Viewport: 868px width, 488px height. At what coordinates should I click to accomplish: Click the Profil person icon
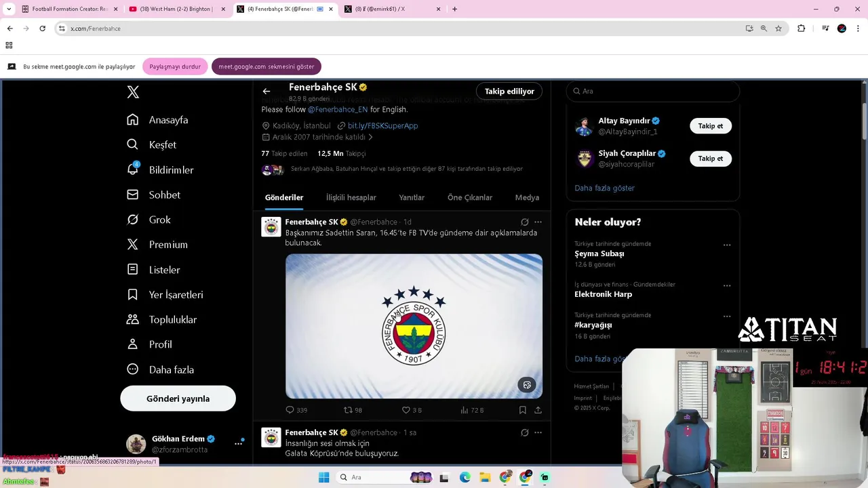click(133, 344)
